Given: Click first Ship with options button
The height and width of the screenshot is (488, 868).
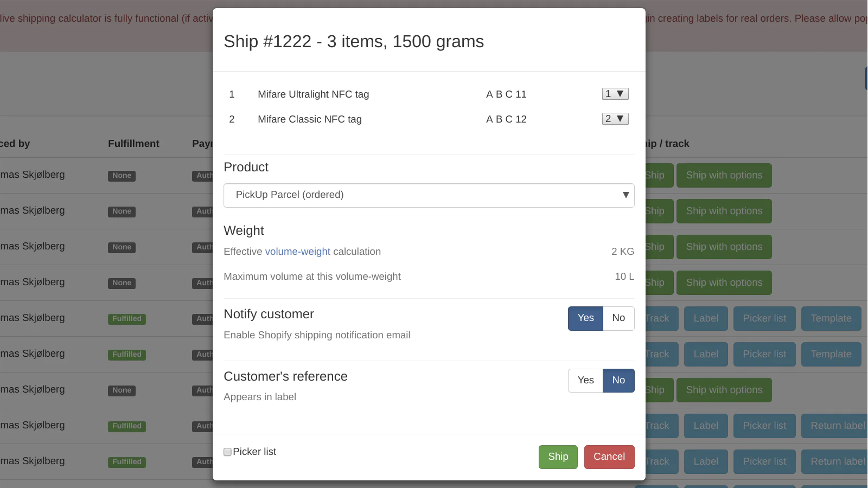Looking at the screenshot, I should pos(724,176).
